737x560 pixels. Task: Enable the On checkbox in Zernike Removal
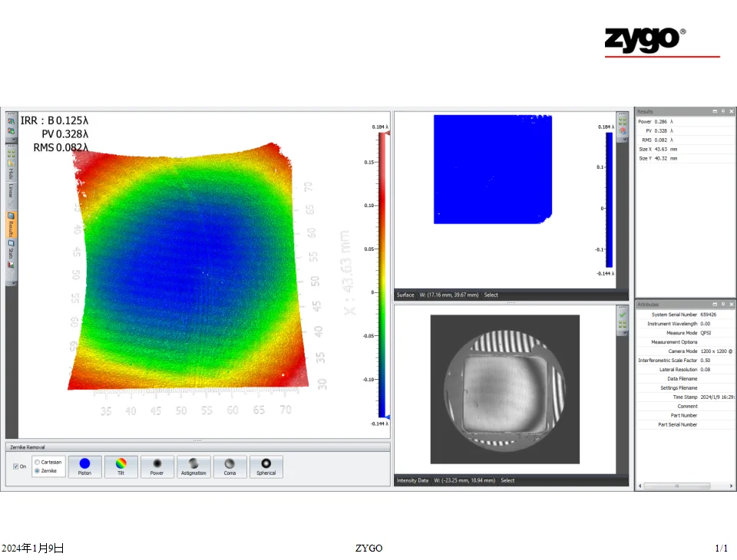(x=17, y=466)
